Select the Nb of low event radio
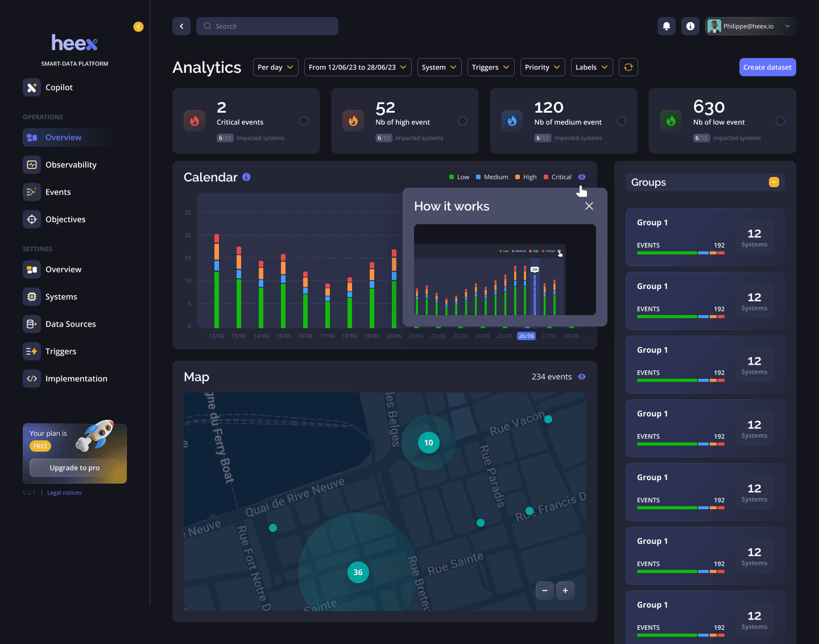 tap(780, 121)
